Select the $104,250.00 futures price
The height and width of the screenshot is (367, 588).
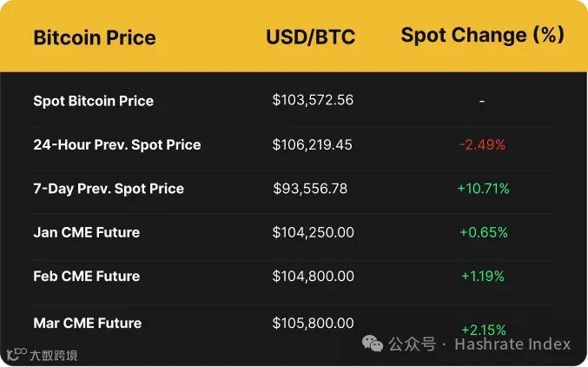pos(313,232)
